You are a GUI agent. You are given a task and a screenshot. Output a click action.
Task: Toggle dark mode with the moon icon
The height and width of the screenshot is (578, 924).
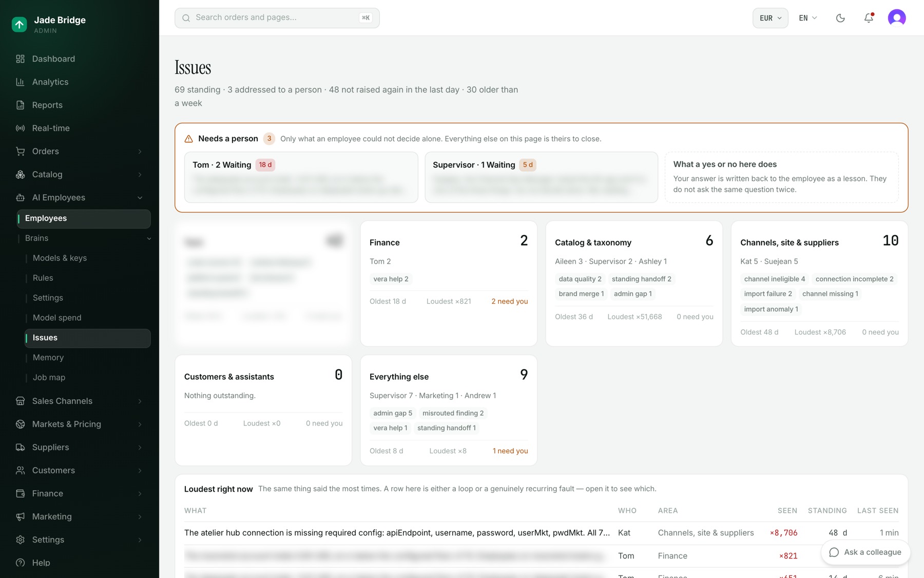click(840, 18)
